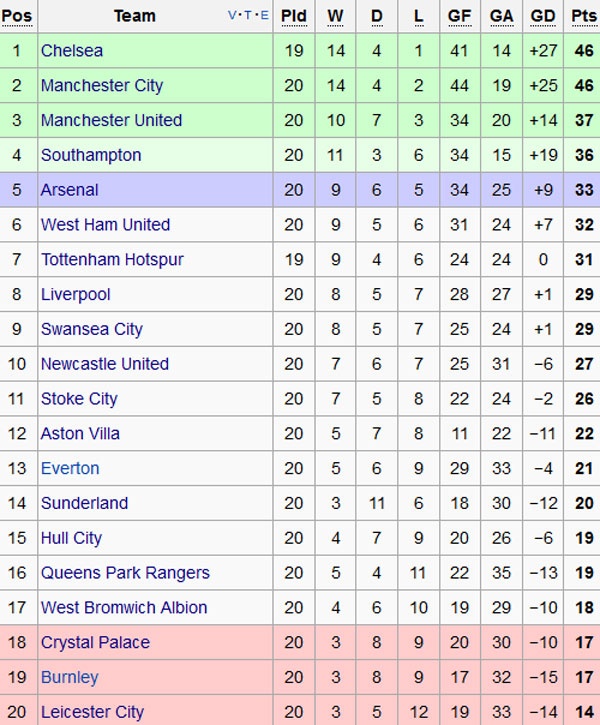Open the Arsenal team link

(70, 190)
